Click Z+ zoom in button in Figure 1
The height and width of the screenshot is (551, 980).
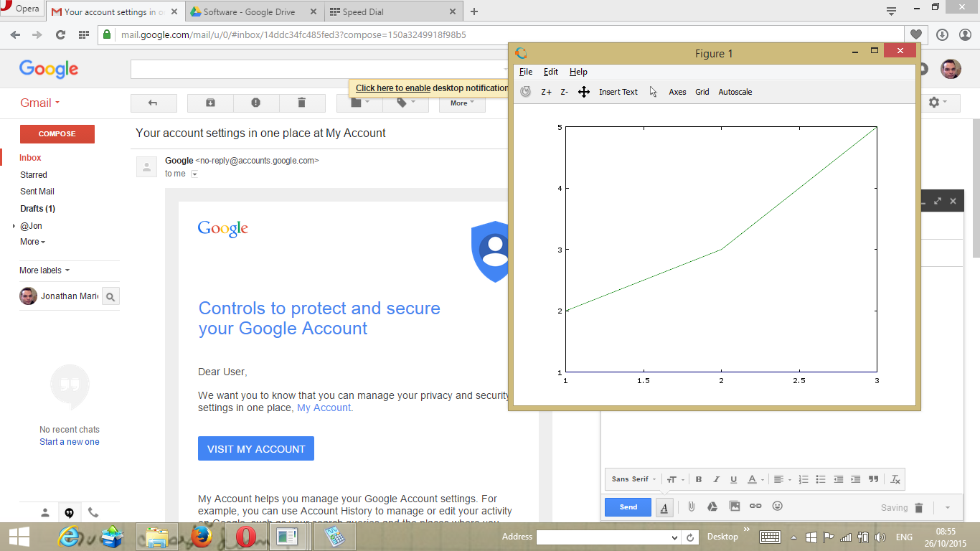(x=546, y=92)
